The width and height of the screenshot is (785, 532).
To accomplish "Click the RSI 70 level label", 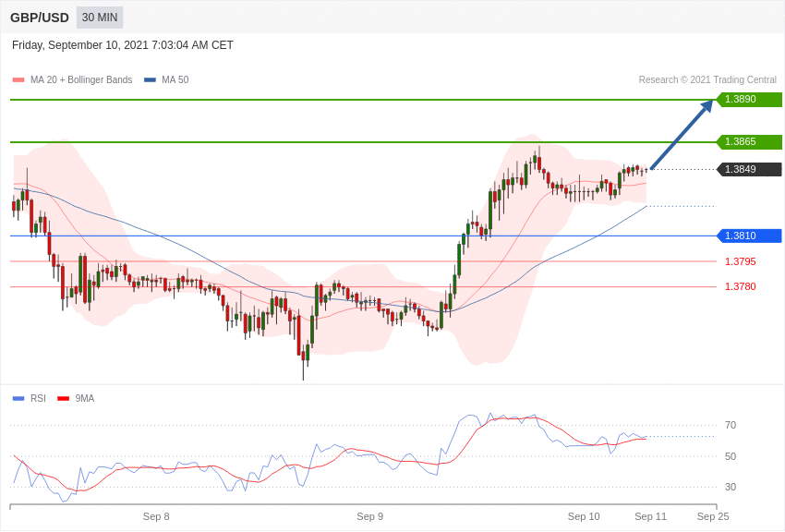I will (x=731, y=426).
